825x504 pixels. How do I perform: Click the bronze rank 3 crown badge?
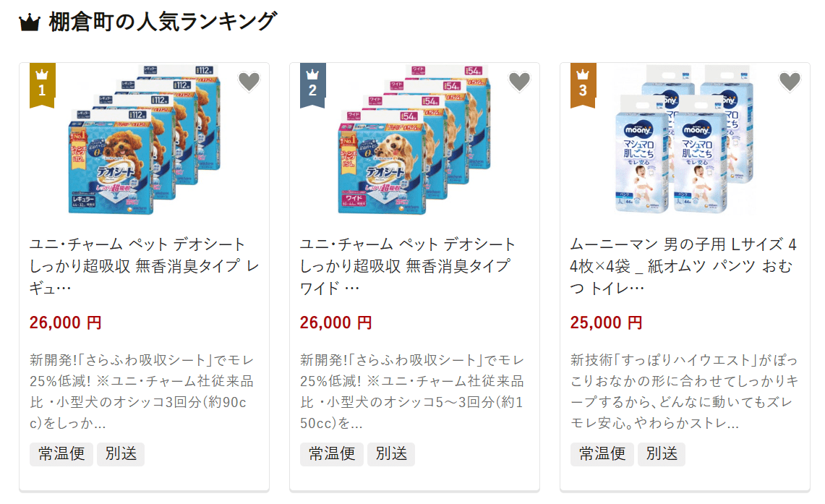pos(583,86)
